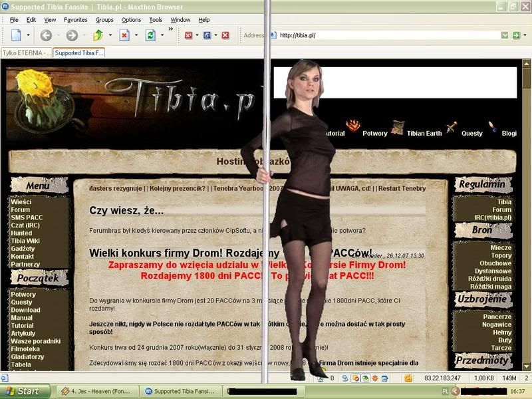532x399 pixels.
Task: Open the address history dropdown
Action: tap(505, 35)
